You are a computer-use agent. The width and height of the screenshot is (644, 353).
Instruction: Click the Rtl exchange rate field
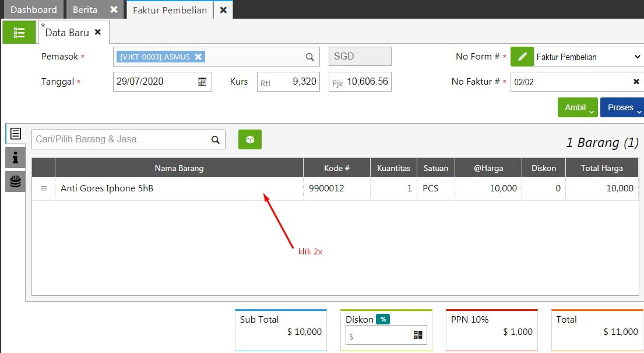(x=288, y=82)
